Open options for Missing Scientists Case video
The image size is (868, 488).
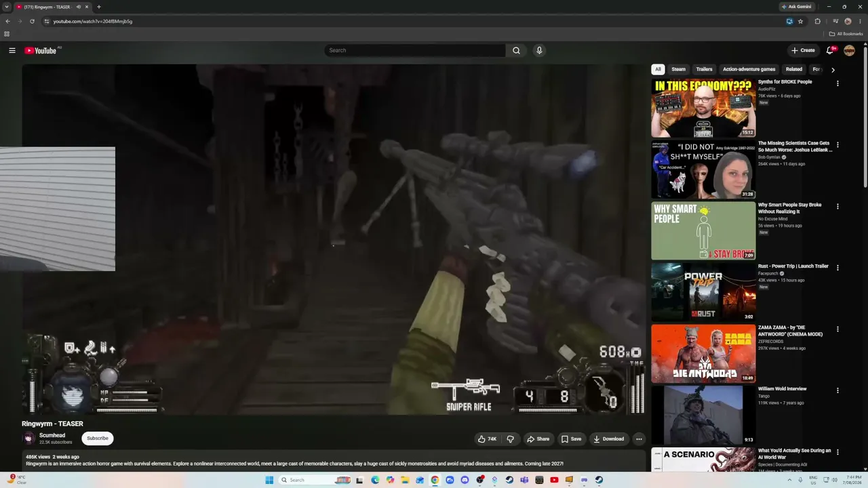pos(837,145)
